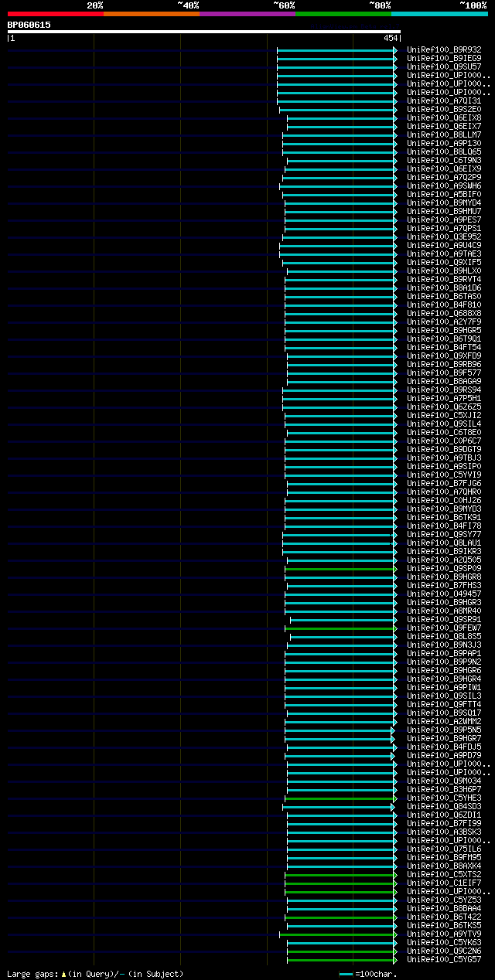The height and width of the screenshot is (980, 495).
Task: Click label UniRef100_Q9M034
Action: click(444, 781)
